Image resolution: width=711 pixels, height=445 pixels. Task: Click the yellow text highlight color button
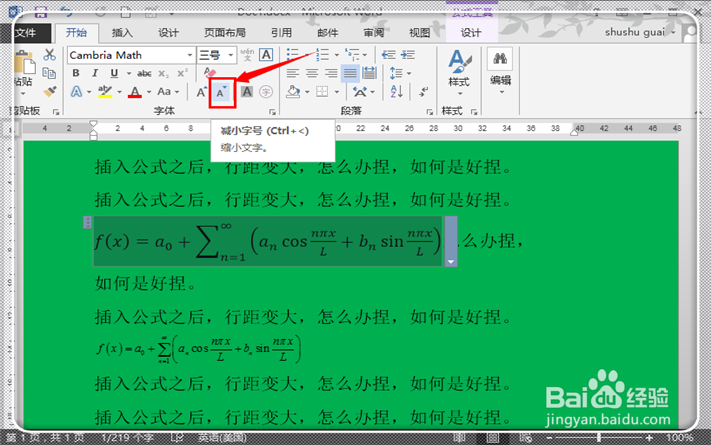coord(105,92)
